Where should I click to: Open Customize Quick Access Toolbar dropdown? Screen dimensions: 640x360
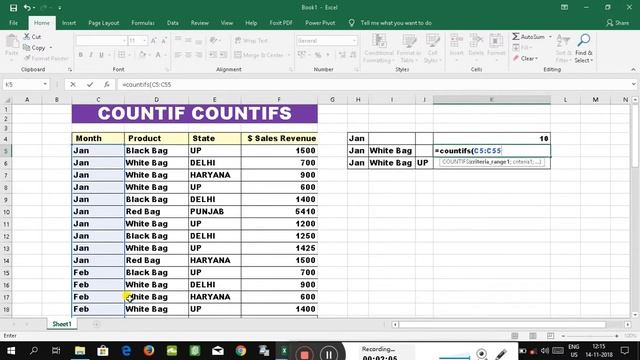coord(60,8)
